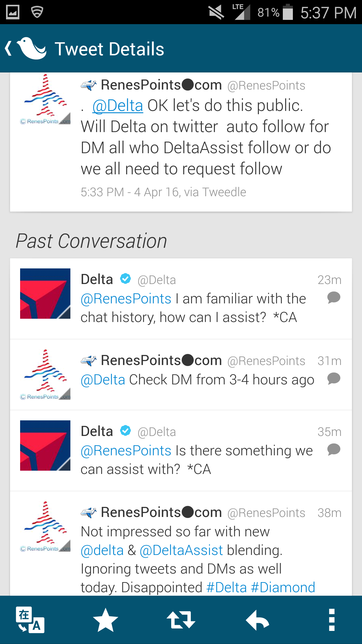
Task: Open the translate tweet option
Action: click(30, 620)
